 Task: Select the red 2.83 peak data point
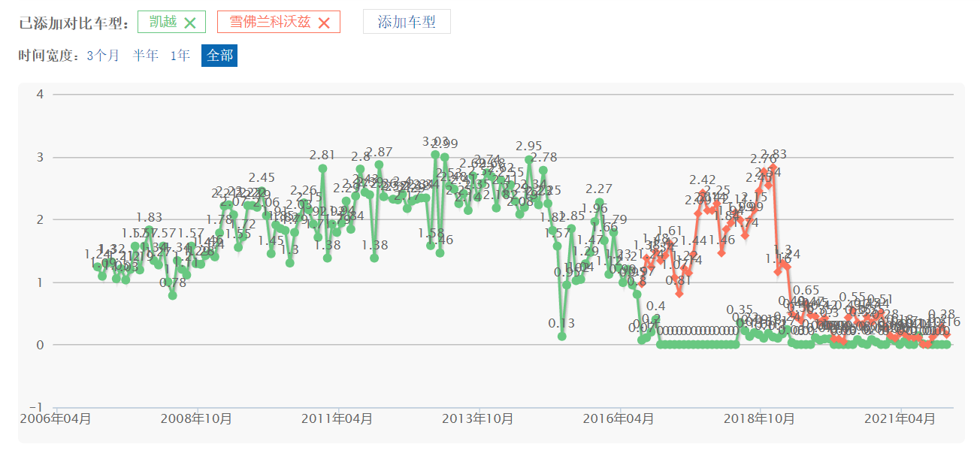[x=773, y=168]
